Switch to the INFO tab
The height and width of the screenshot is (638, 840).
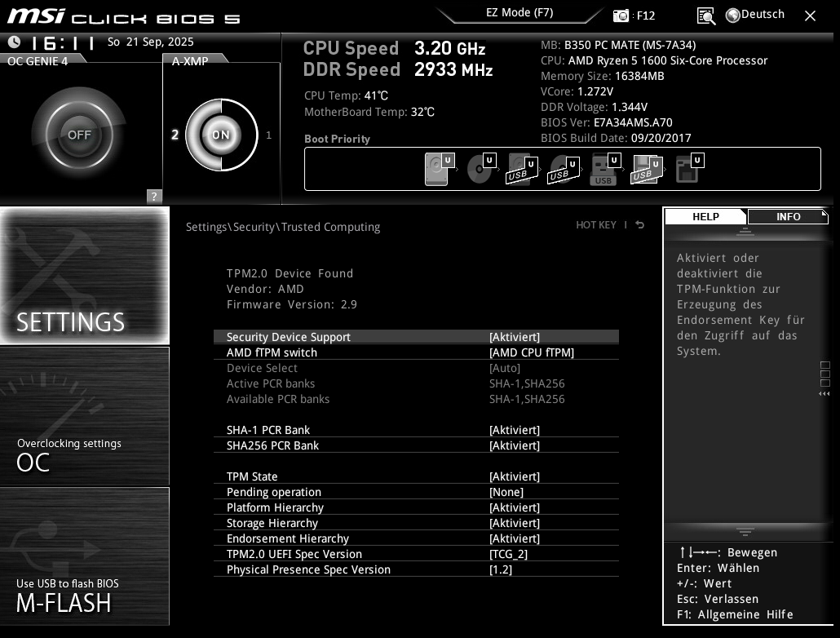click(788, 216)
